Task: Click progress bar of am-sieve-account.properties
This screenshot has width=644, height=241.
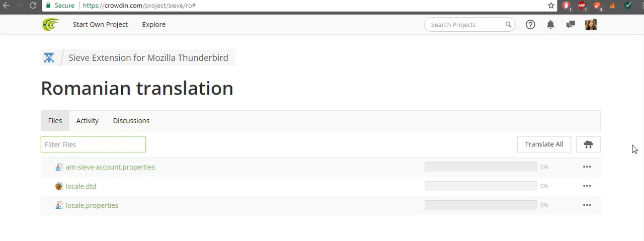Action: click(480, 167)
